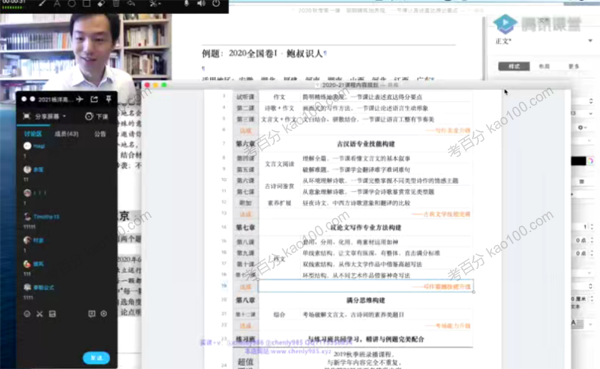Toggle the speaker volume icon
This screenshot has width=600, height=369.
coord(201,3)
